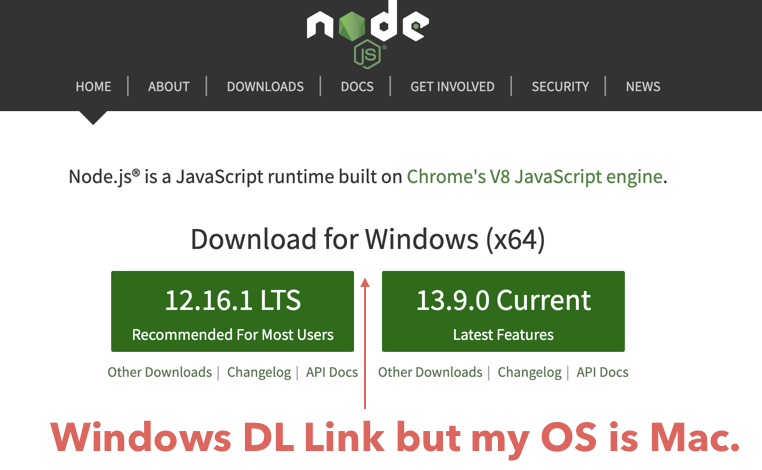View Changelog for 12.16.1 LTS
The height and width of the screenshot is (470, 762).
259,372
